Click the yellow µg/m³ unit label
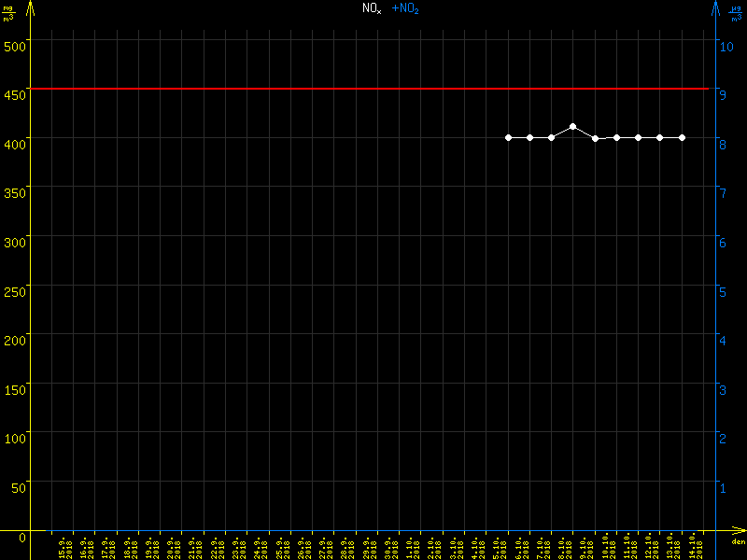This screenshot has width=747, height=560. tap(9, 11)
